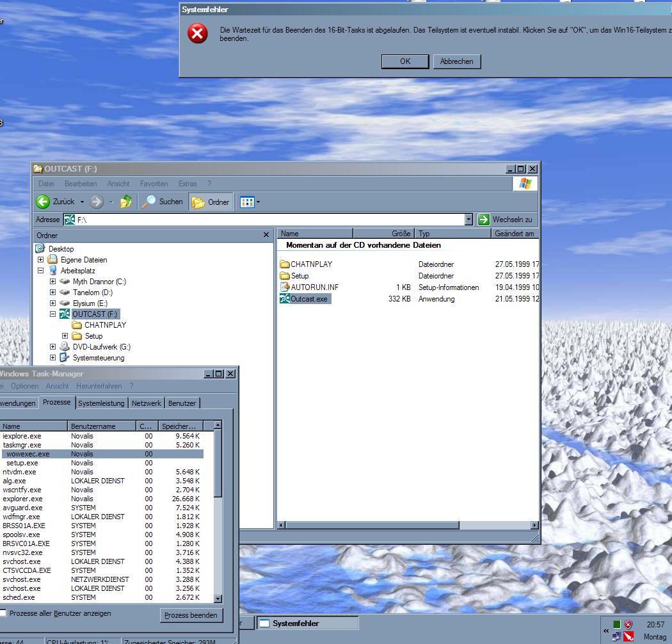Select Setup folder icon in file list
This screenshot has height=644, width=672.
pyautogui.click(x=285, y=276)
